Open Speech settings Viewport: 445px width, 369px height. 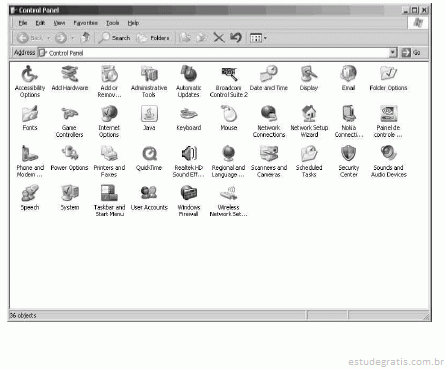point(30,198)
